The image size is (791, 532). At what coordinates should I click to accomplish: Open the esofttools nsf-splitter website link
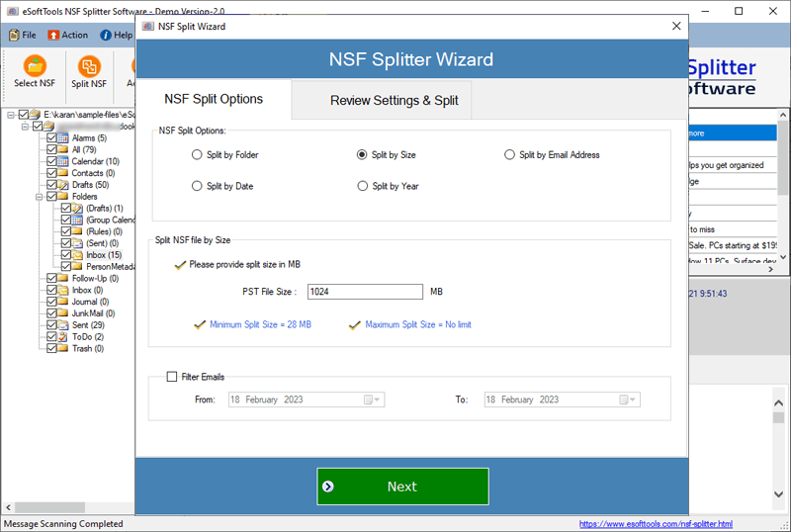click(x=656, y=524)
